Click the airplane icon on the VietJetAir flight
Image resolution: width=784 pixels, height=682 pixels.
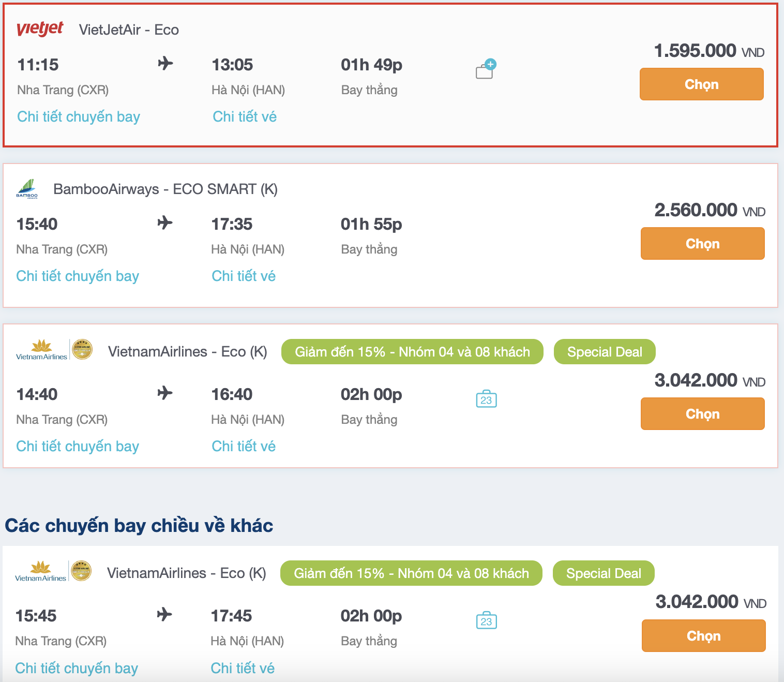tap(165, 63)
